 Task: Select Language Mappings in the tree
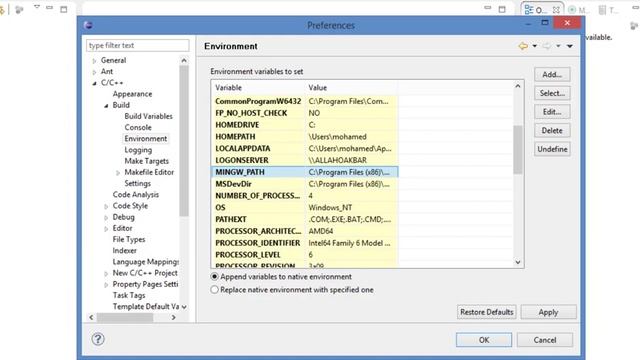(x=145, y=262)
